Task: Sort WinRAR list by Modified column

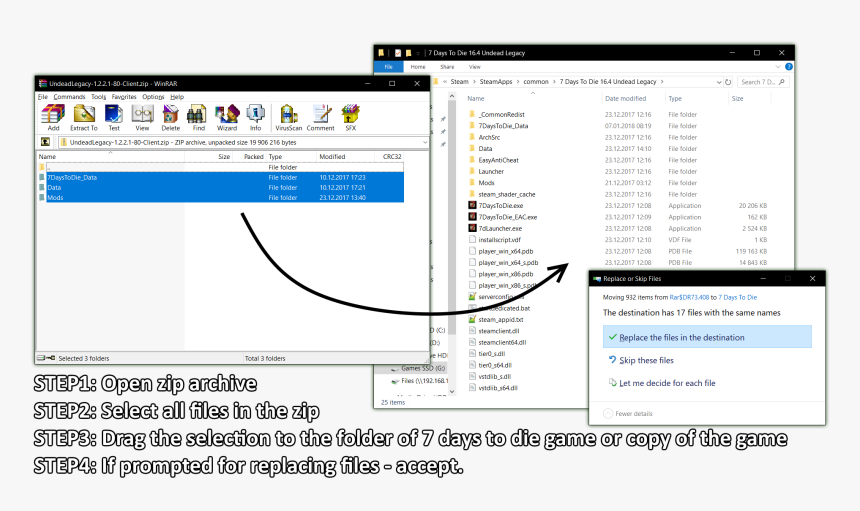Action: tap(332, 156)
